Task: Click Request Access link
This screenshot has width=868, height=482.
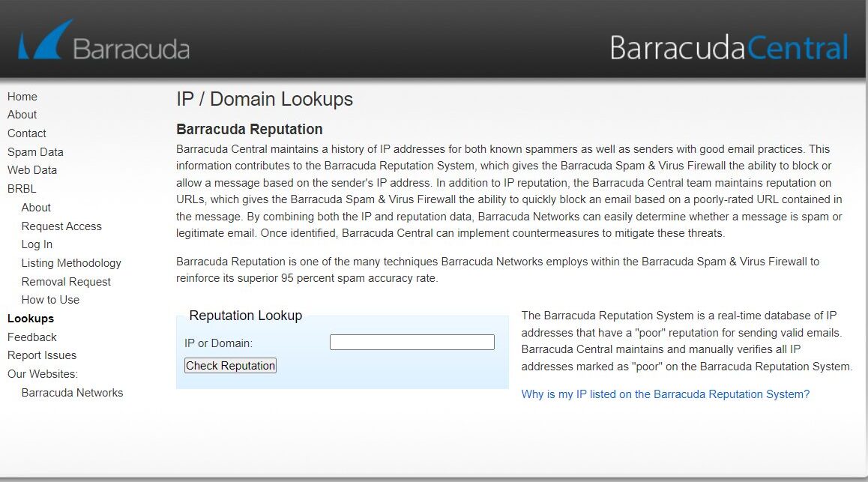Action: click(61, 226)
